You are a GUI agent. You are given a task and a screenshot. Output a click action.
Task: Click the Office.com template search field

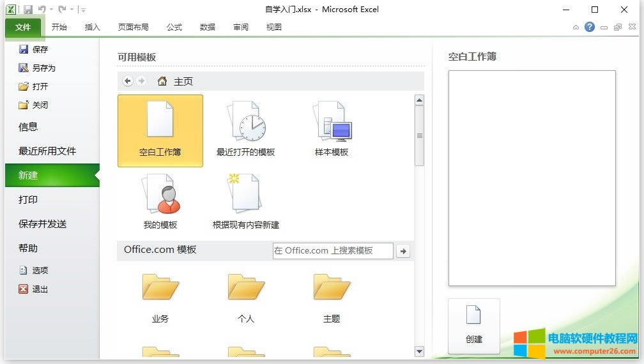click(x=332, y=250)
